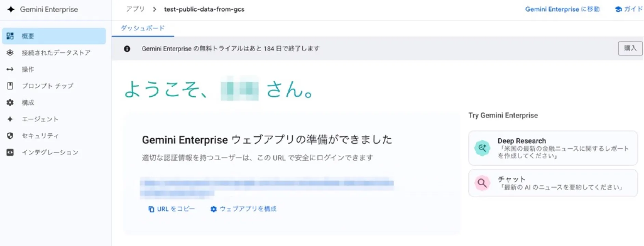Click the インテグレーション code icon
The height and width of the screenshot is (246, 644).
(10, 152)
